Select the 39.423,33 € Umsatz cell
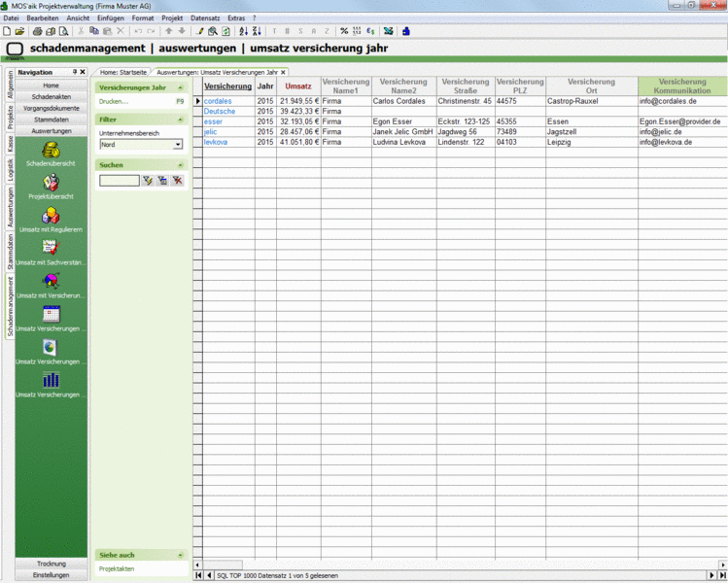 (298, 112)
